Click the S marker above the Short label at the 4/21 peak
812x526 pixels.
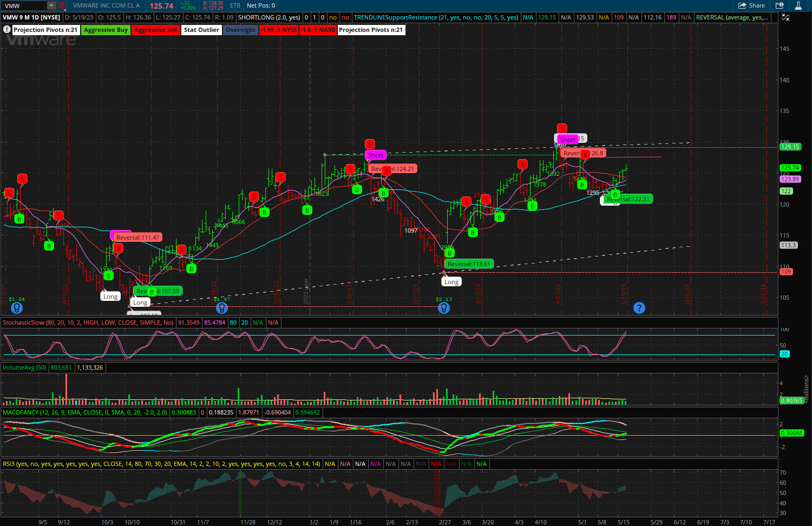click(x=562, y=128)
